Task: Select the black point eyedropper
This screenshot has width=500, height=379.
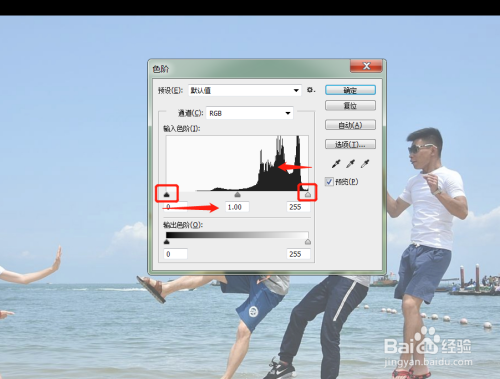Action: pyautogui.click(x=336, y=164)
